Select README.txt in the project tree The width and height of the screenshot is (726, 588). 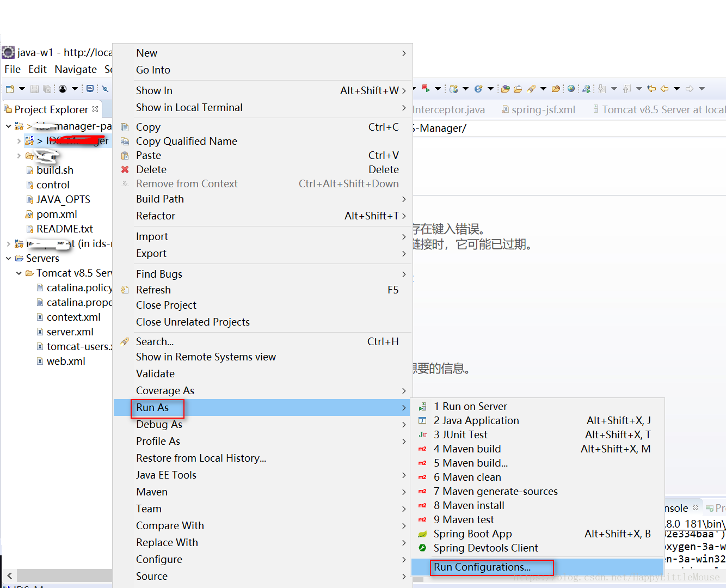[x=65, y=229]
